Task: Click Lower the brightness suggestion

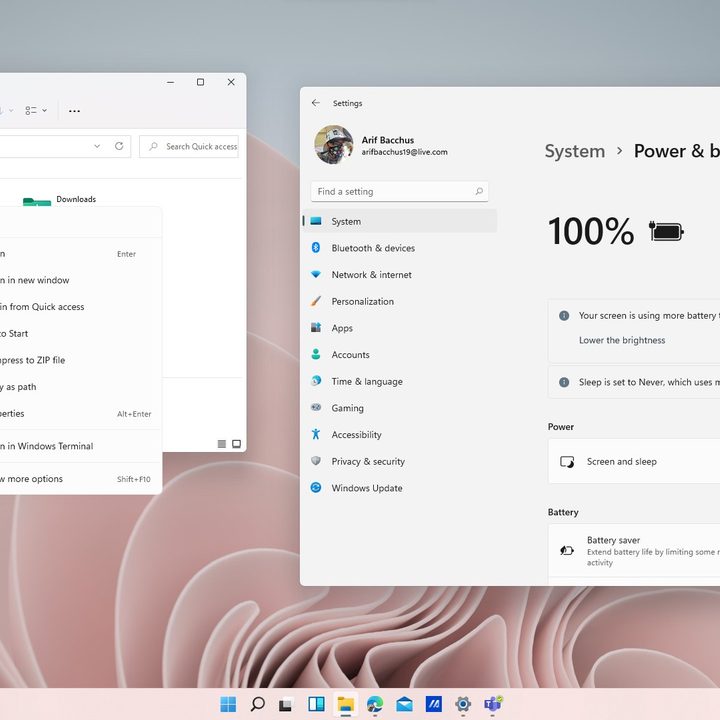Action: tap(622, 340)
